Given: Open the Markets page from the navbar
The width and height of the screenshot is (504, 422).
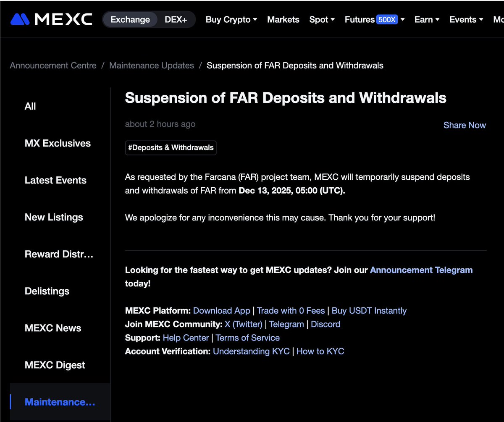Looking at the screenshot, I should 283,19.
